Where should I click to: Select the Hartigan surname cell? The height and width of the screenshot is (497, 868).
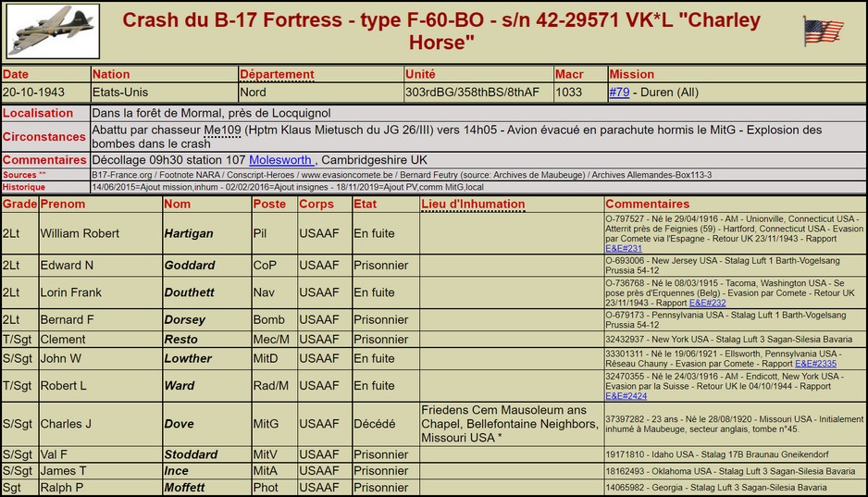pyautogui.click(x=189, y=234)
